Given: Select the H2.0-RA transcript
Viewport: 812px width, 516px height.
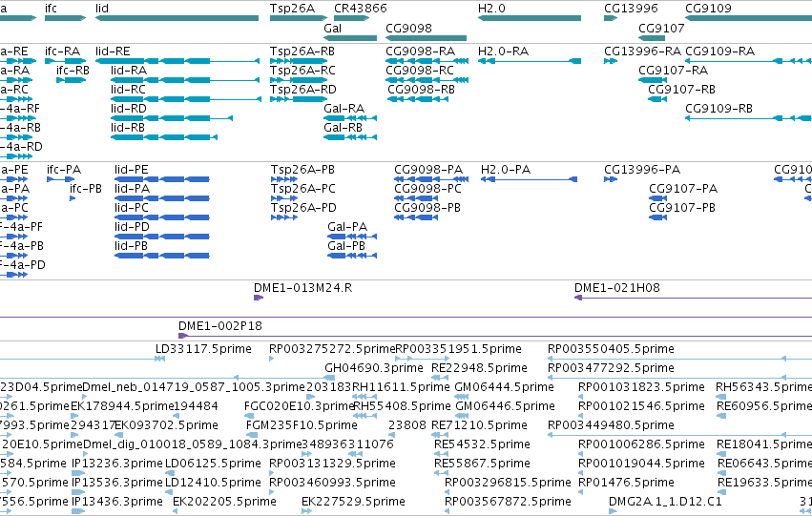Looking at the screenshot, I should pyautogui.click(x=530, y=61).
